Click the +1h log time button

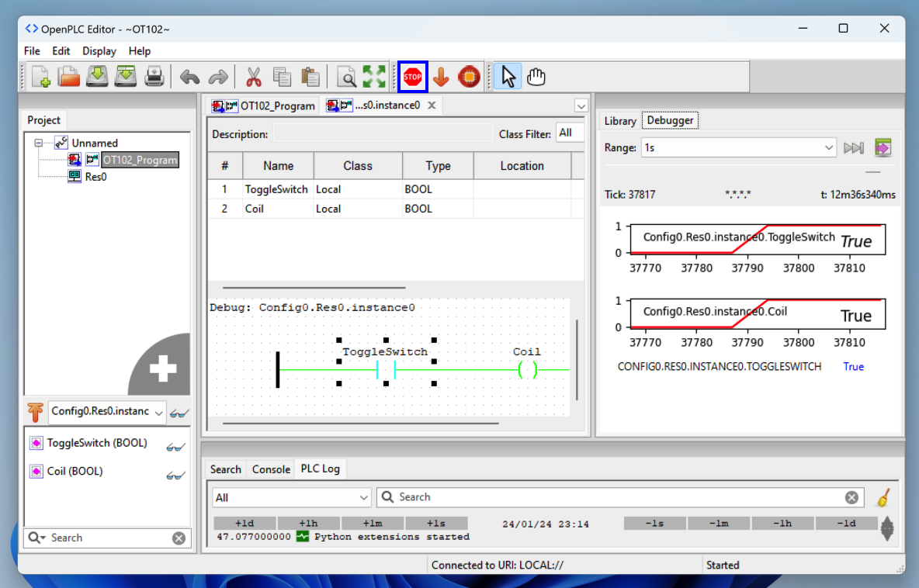[308, 523]
